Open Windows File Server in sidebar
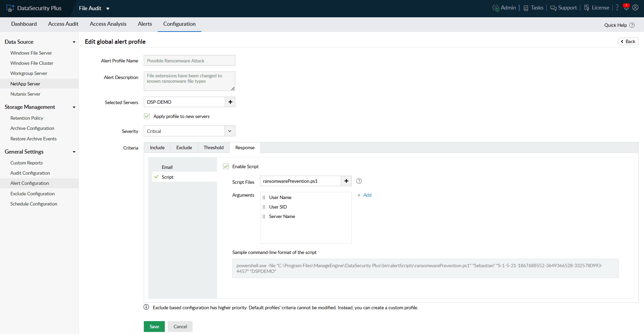644x334 pixels. coord(31,53)
